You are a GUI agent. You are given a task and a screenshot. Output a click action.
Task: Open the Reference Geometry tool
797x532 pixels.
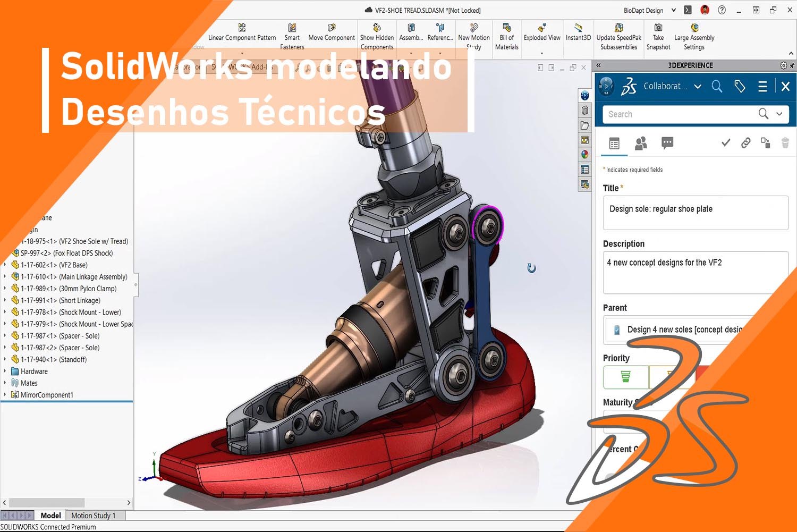pos(440,32)
